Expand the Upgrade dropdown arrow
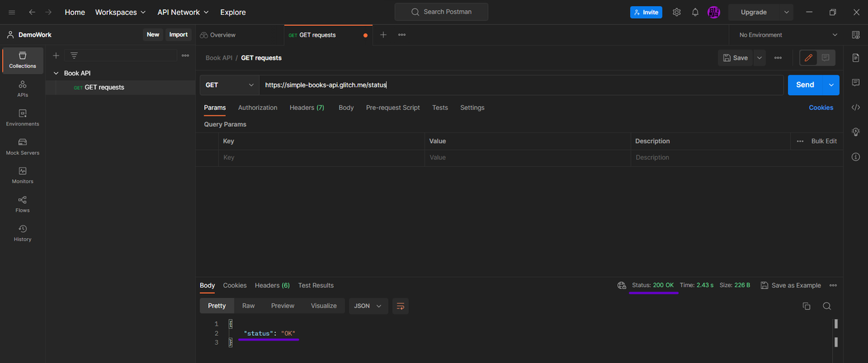 coord(787,12)
